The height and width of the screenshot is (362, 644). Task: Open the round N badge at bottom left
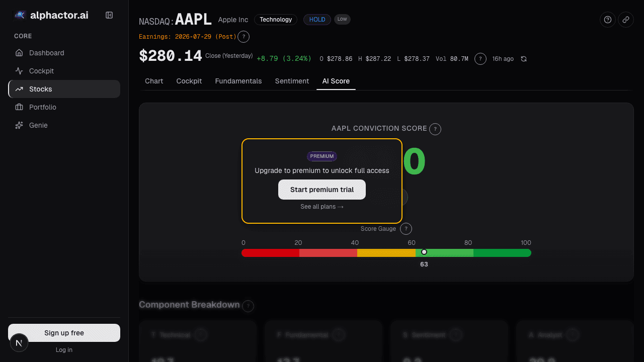click(19, 343)
